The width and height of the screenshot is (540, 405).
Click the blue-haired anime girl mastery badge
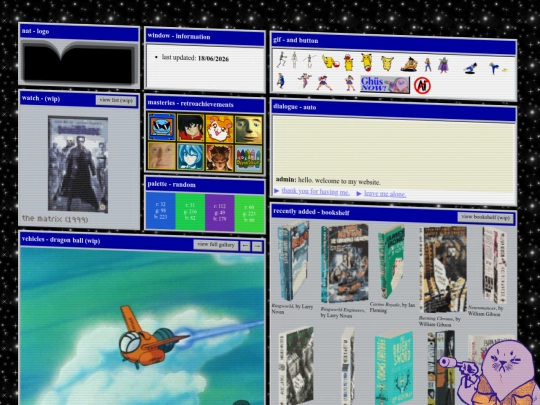click(190, 157)
